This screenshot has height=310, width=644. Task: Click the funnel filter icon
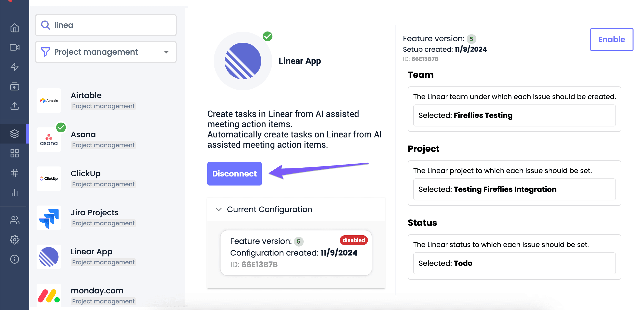pyautogui.click(x=45, y=52)
